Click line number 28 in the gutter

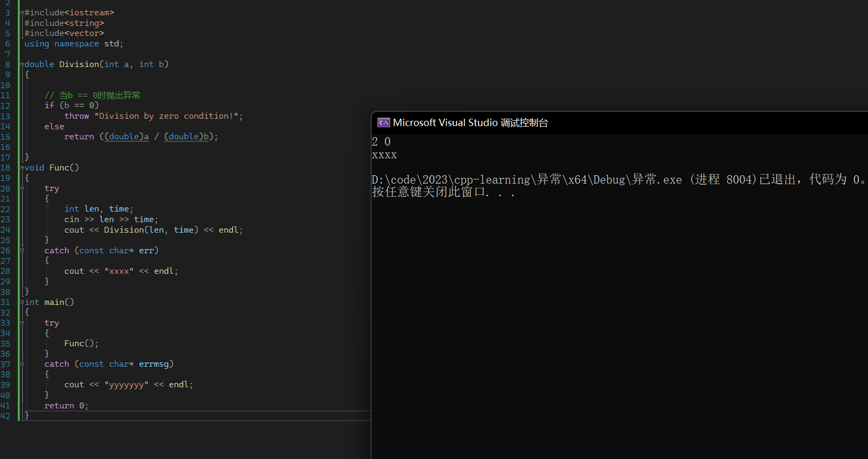(x=5, y=271)
